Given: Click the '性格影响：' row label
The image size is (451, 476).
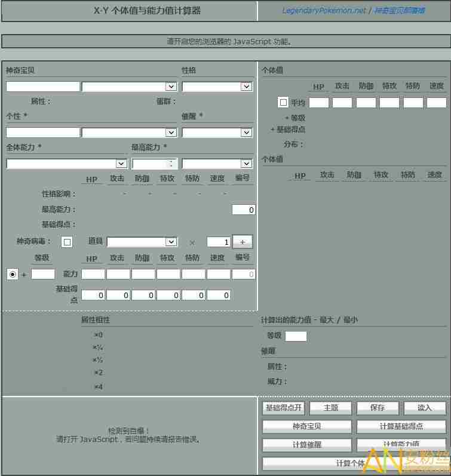Looking at the screenshot, I should pos(59,194).
